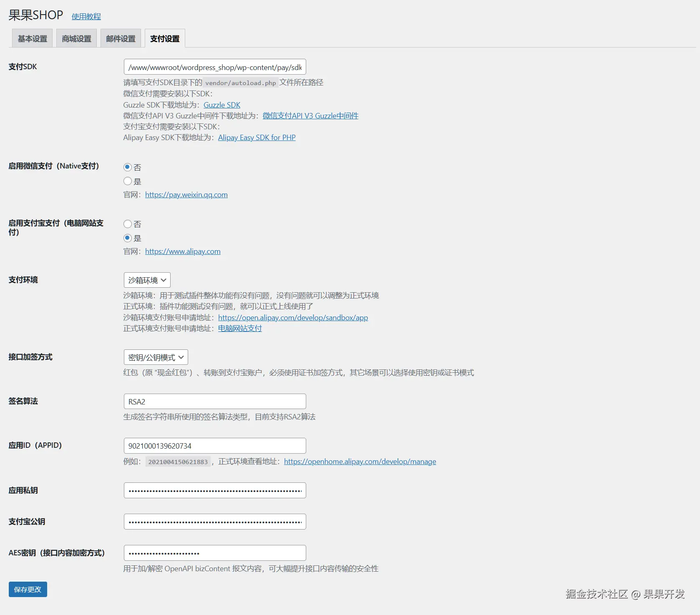Screen dimensions: 700x615
Task: Open the 电脑网站支付 link
Action: 239,328
